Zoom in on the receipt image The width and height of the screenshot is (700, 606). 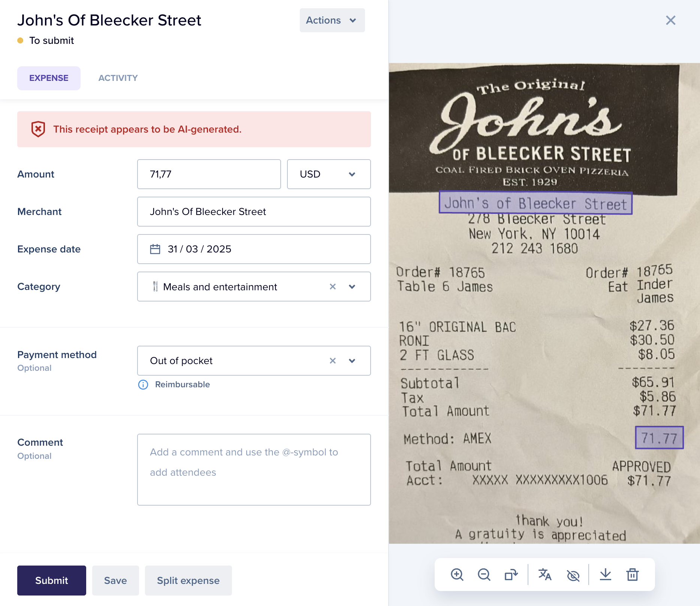[457, 575]
